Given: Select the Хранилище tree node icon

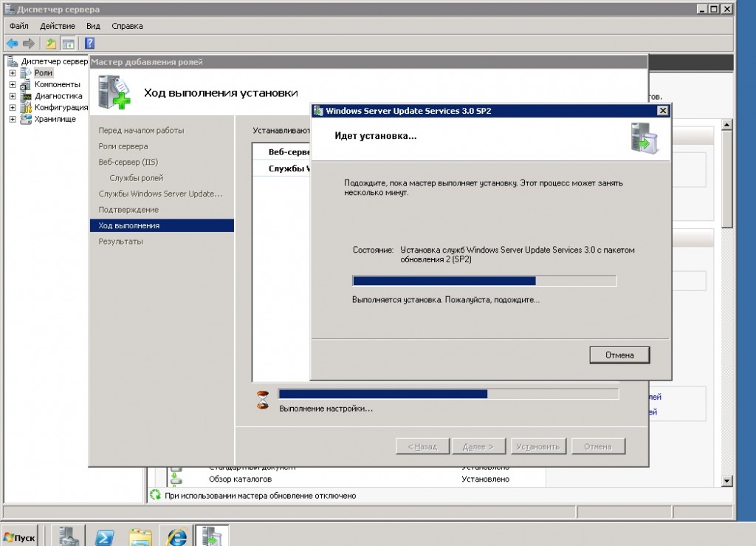Looking at the screenshot, I should click(x=26, y=119).
